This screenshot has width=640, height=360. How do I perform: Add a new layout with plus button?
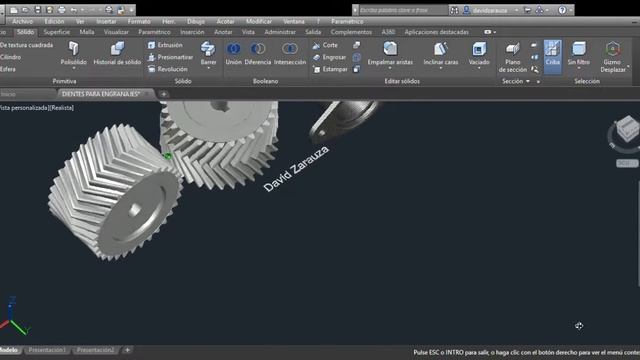(x=127, y=350)
